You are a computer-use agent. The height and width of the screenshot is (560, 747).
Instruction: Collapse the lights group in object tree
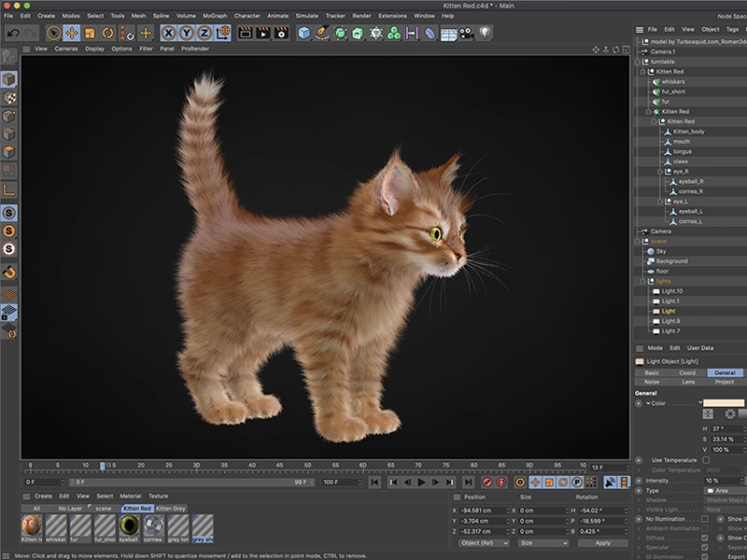tap(643, 282)
